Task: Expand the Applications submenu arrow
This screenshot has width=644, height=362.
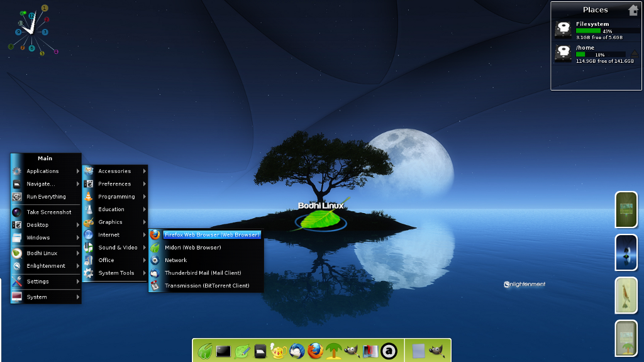Action: [77, 171]
